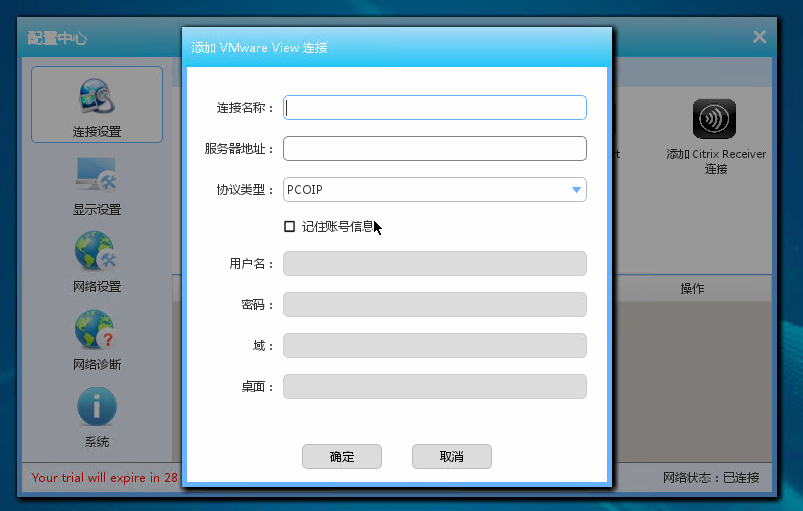Click the 添加 Citrix Receiver 连接 icon
Image resolution: width=803 pixels, height=511 pixels.
(x=715, y=119)
